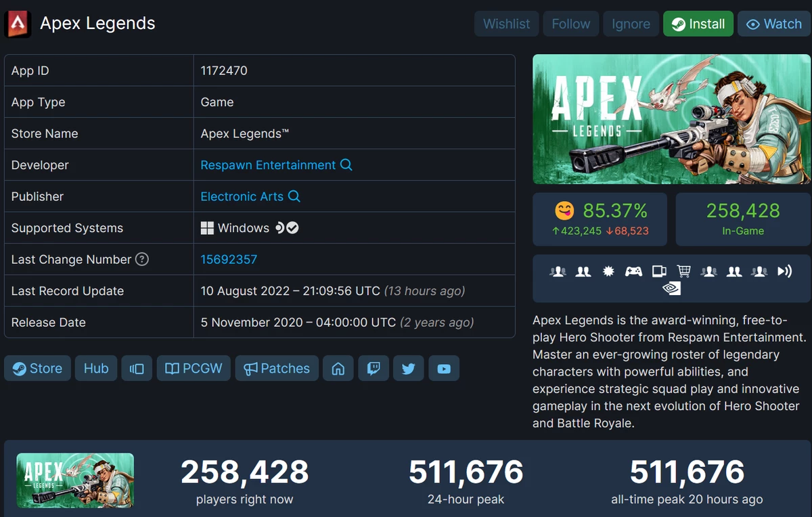Click the small Apex Legends thumbnail beside player count

point(75,480)
